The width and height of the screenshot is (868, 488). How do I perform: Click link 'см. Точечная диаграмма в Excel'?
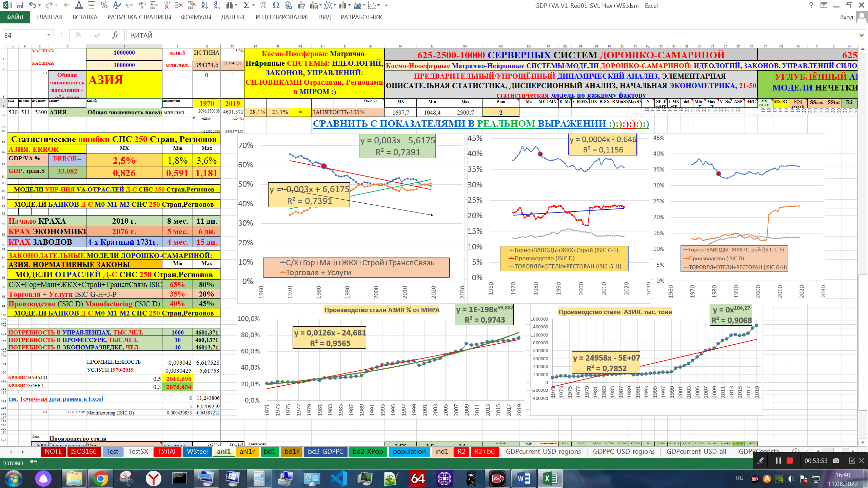point(56,399)
